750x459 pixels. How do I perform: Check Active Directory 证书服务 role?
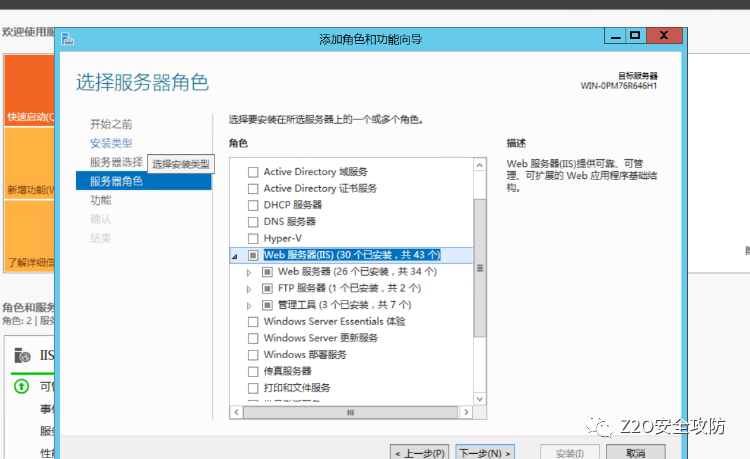[253, 188]
